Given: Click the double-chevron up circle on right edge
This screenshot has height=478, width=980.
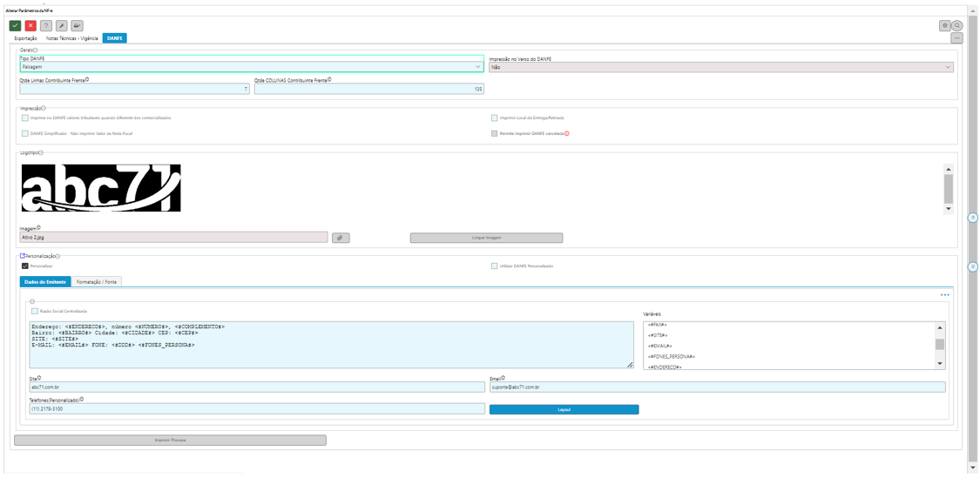Looking at the screenshot, I should pyautogui.click(x=972, y=218).
